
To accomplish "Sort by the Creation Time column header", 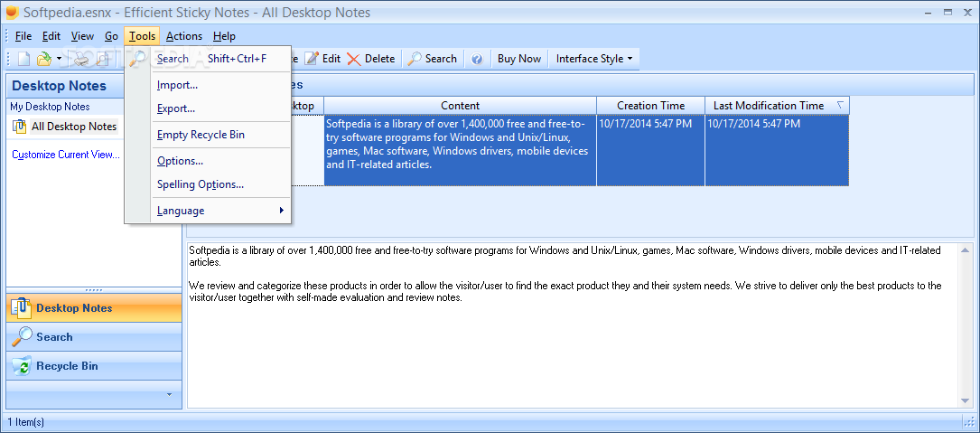I will coord(650,106).
